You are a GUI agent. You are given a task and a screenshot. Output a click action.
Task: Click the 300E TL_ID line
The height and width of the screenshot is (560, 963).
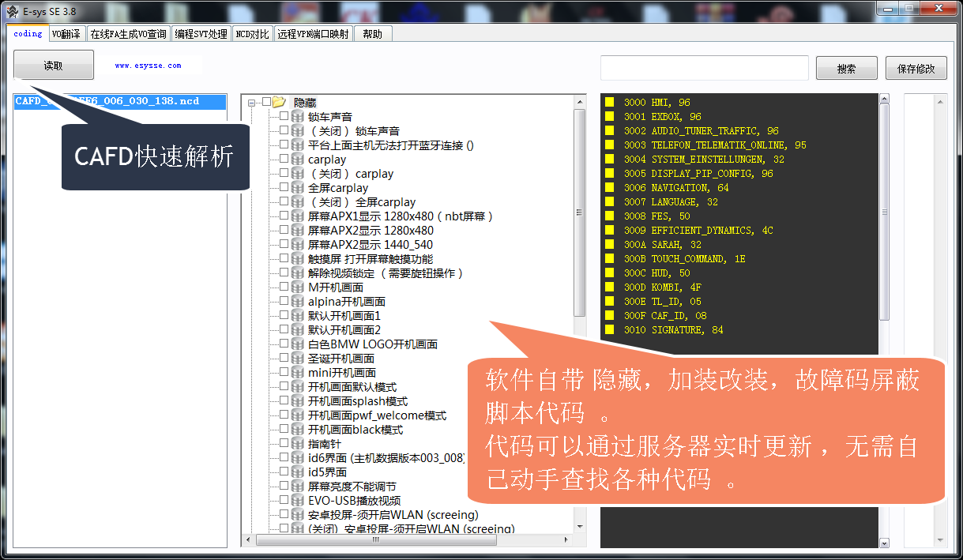[662, 302]
